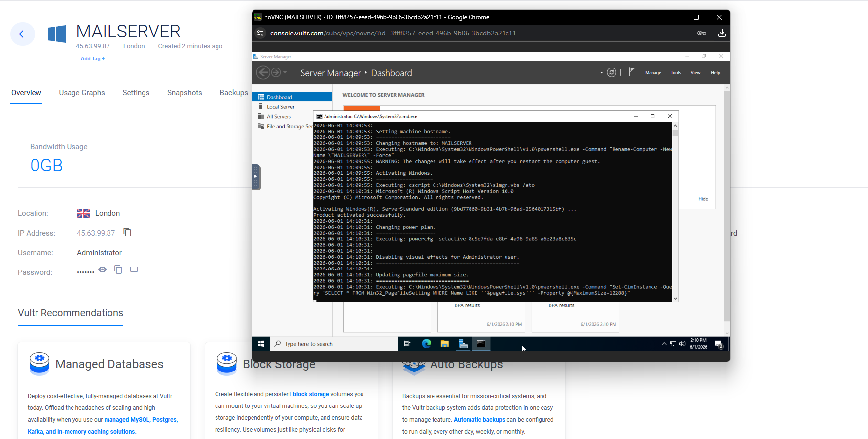Screen dimensions: 868x439
Task: Open the Server Manager notifications flag
Action: [x=632, y=72]
